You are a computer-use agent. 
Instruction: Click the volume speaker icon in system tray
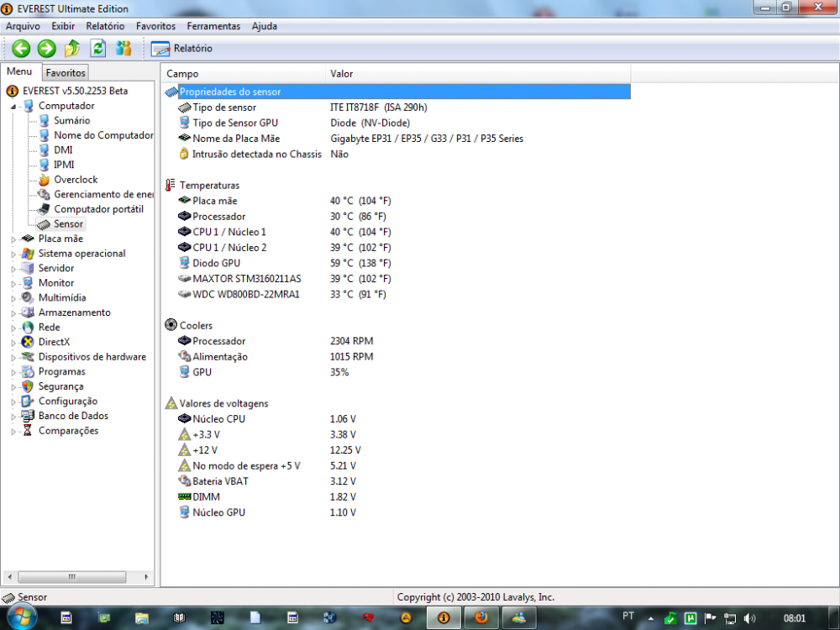tap(749, 618)
